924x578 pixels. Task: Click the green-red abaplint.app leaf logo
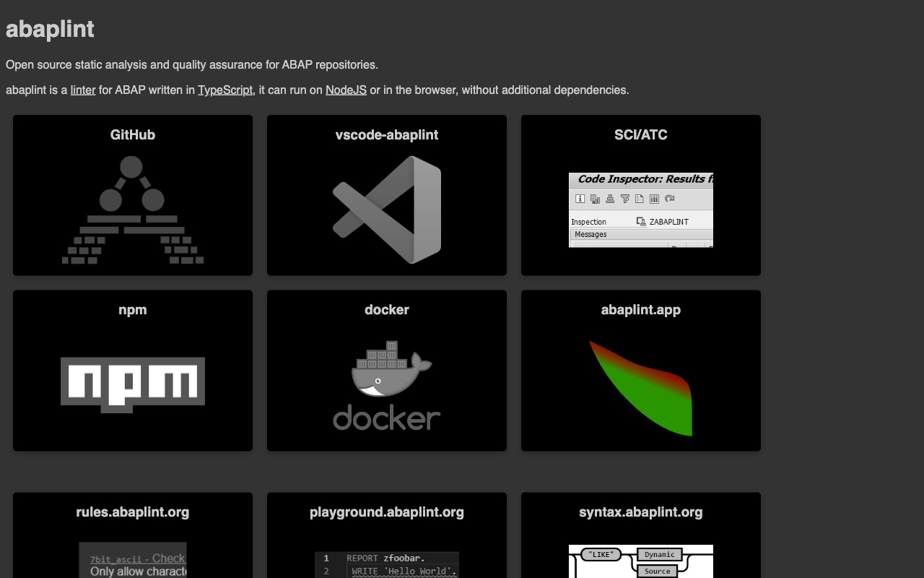641,388
